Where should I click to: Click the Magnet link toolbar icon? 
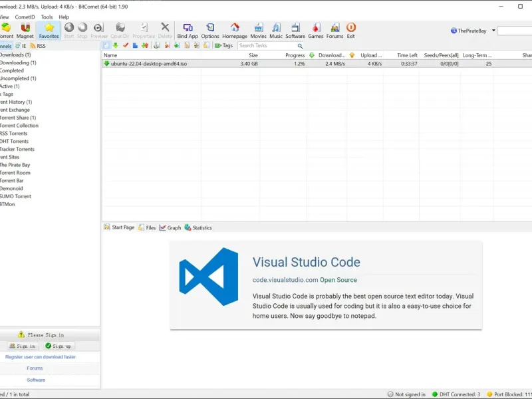point(25,31)
